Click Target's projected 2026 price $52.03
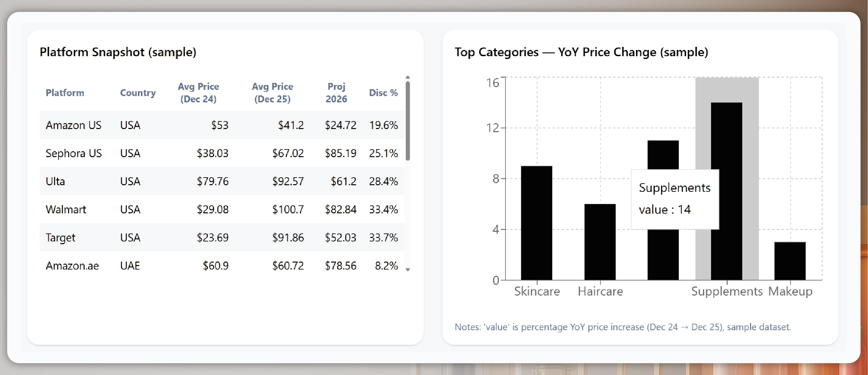This screenshot has height=375, width=868. coord(341,237)
